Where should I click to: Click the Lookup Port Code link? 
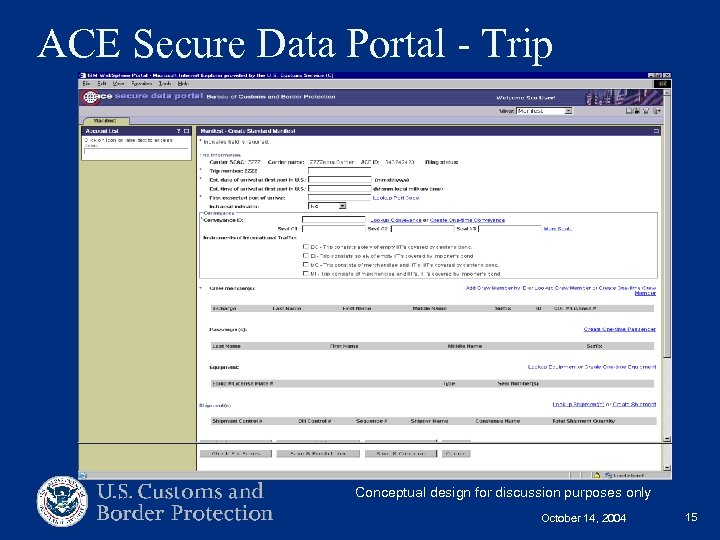pyautogui.click(x=396, y=197)
